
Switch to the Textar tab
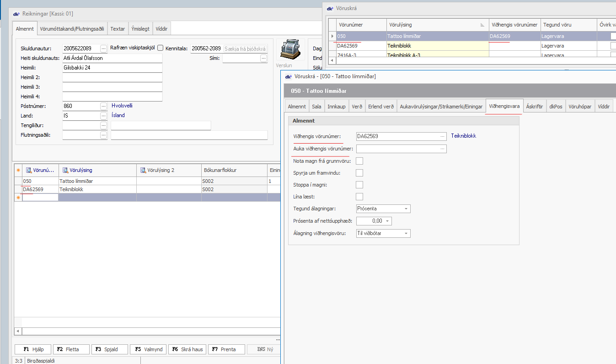point(118,29)
